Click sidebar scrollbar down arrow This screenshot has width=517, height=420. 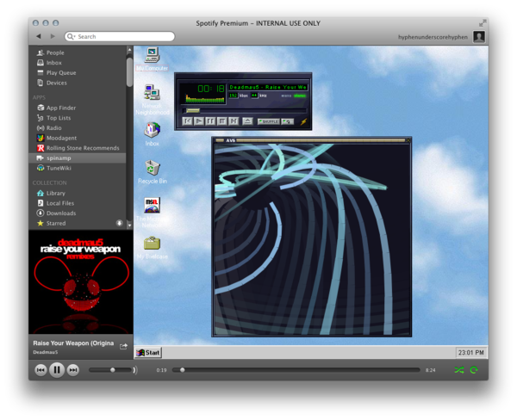pyautogui.click(x=129, y=225)
